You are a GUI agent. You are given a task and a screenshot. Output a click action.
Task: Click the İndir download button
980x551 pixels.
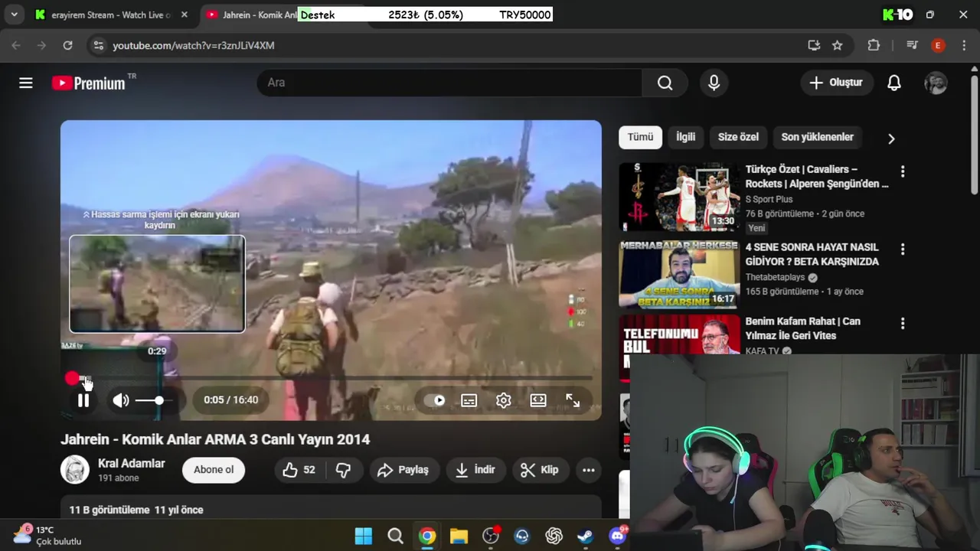475,470
